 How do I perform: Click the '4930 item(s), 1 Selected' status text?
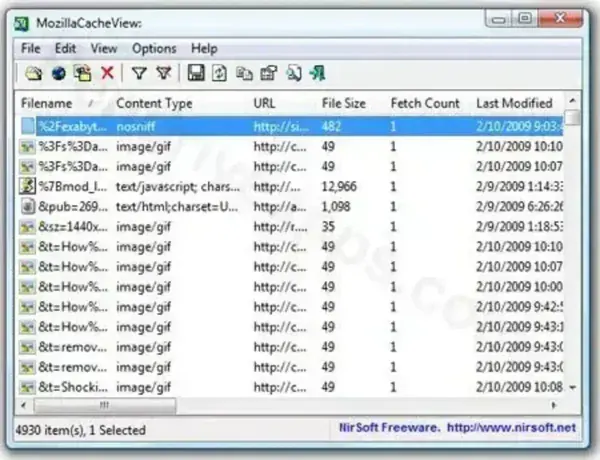[x=80, y=430]
